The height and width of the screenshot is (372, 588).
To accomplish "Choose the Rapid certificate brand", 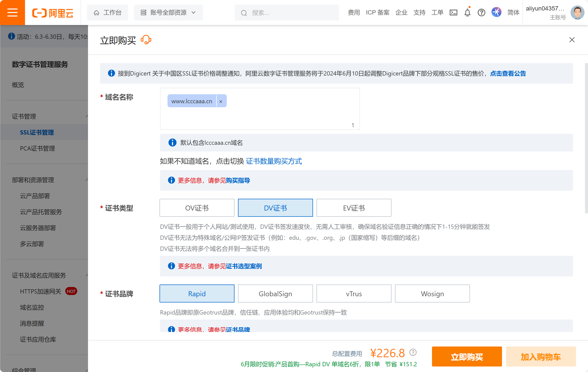I will pos(197,293).
